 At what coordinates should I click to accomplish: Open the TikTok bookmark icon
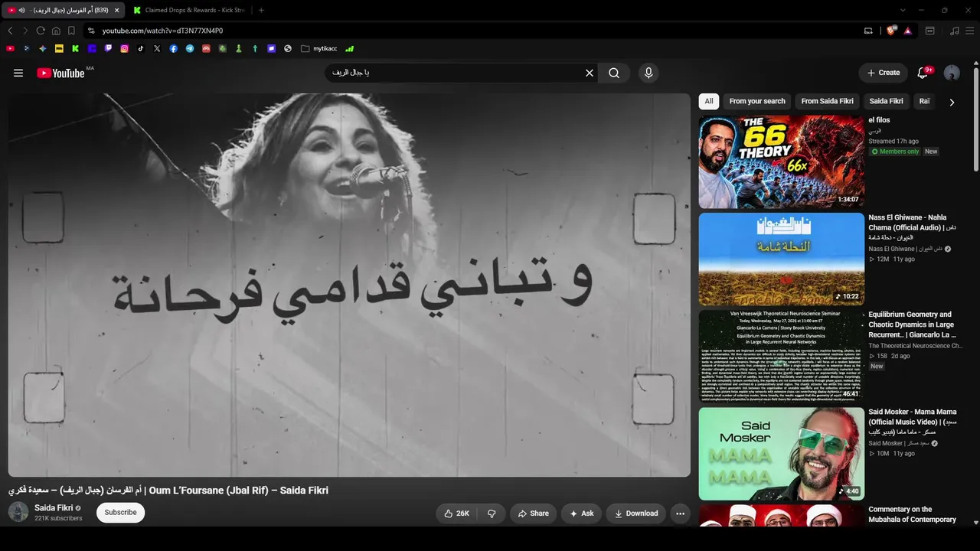(x=141, y=48)
